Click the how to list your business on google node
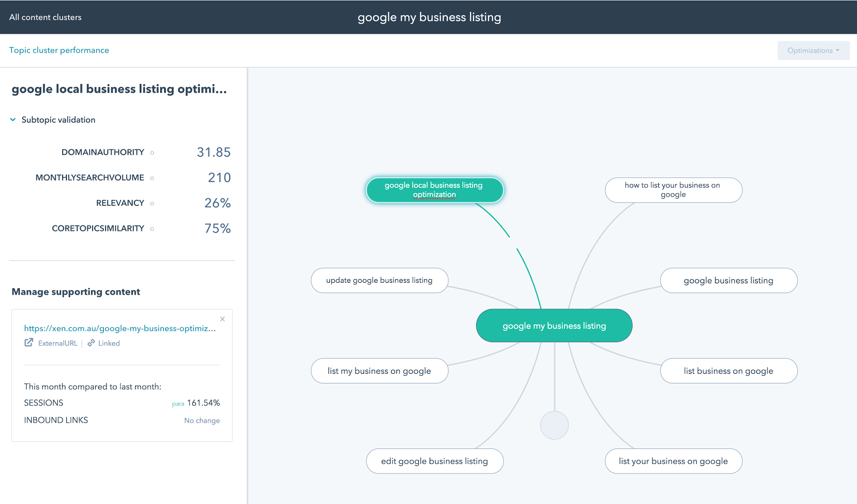The height and width of the screenshot is (504, 857). (673, 190)
